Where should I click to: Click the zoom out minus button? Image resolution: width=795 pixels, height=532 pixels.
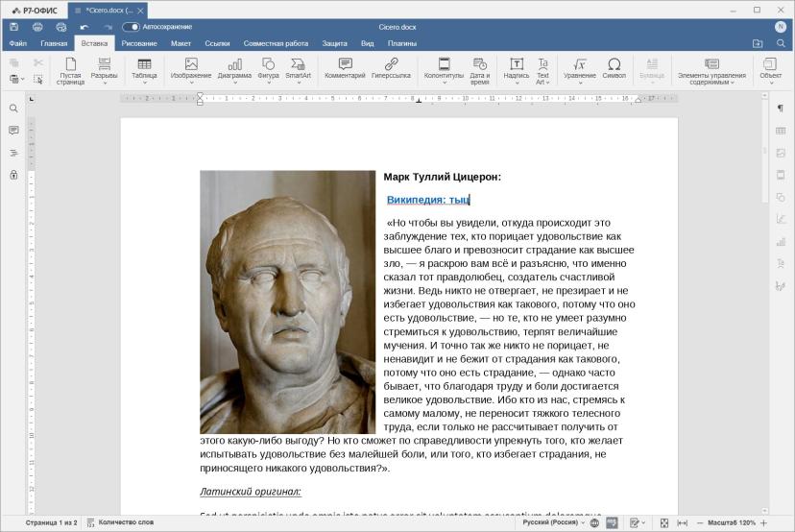tap(700, 522)
